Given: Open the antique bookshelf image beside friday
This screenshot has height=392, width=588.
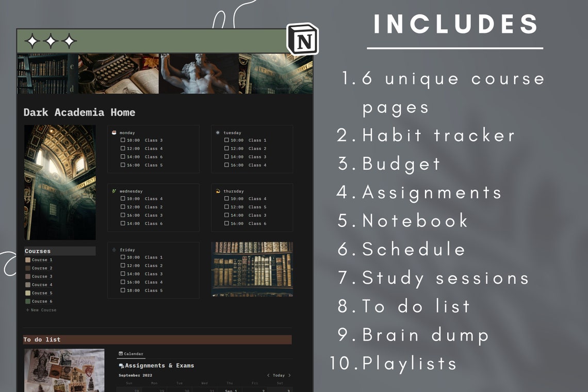Looking at the screenshot, I should pyautogui.click(x=252, y=269).
